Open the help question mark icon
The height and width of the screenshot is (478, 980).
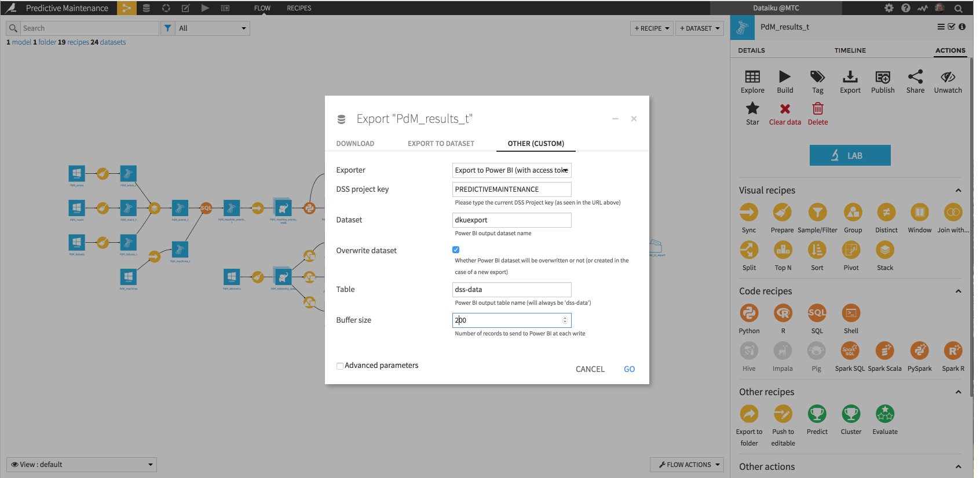click(x=905, y=8)
